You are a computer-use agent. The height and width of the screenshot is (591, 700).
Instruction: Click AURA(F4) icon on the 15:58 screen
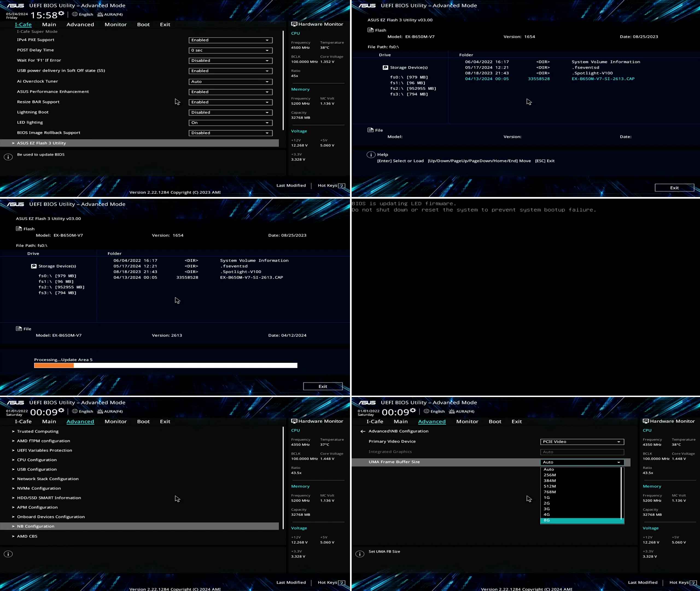100,15
